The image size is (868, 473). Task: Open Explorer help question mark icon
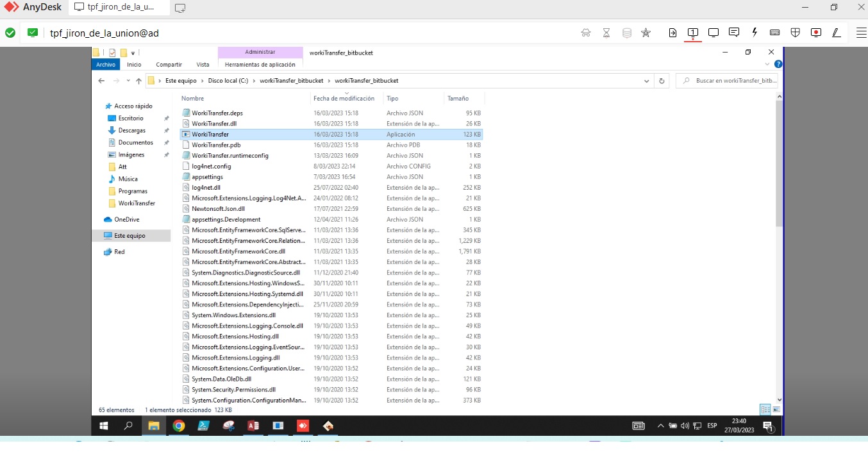[778, 64]
